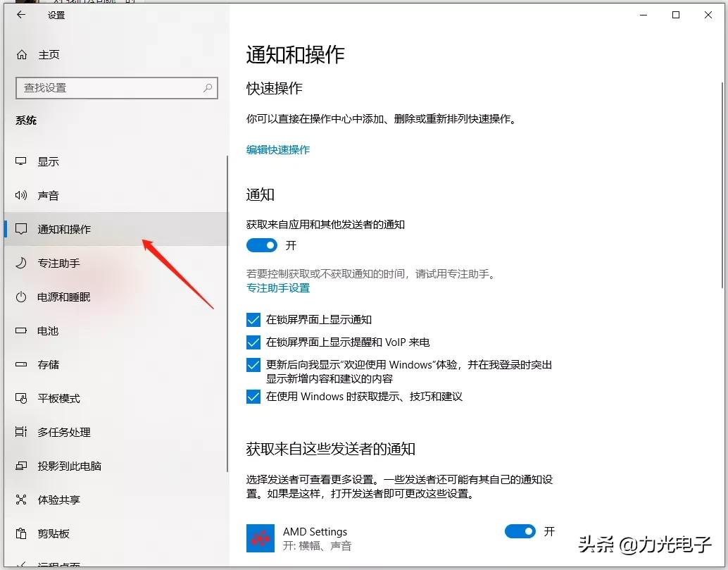The image size is (728, 570).
Task: Select the 电池 battery icon
Action: tap(21, 330)
